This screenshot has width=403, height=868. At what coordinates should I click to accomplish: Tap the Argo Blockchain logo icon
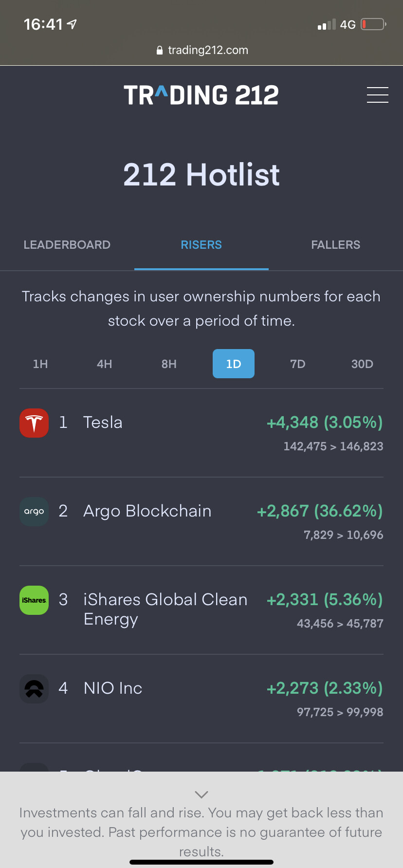34,512
